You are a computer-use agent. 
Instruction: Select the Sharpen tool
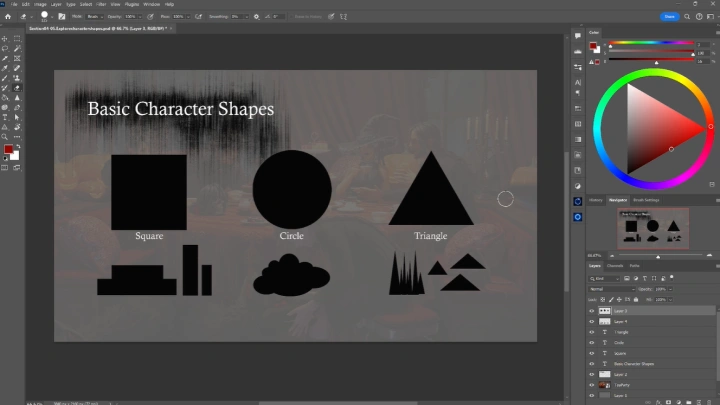[x=17, y=97]
